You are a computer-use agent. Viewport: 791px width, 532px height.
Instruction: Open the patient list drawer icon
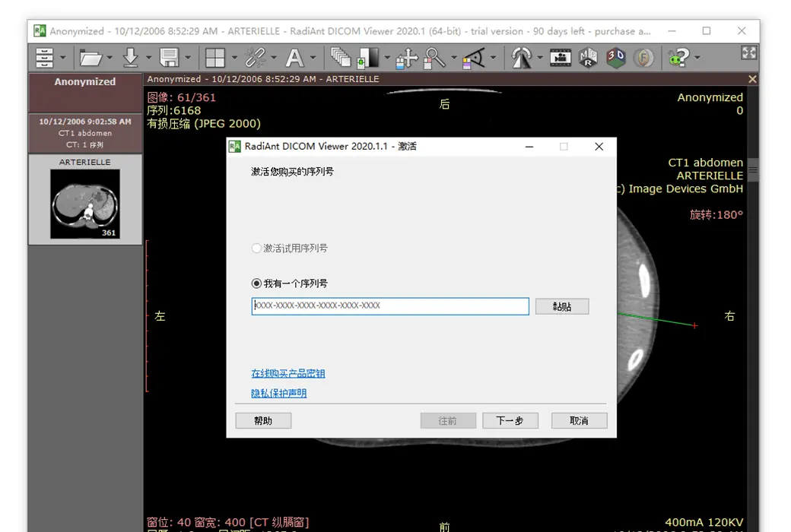(x=44, y=58)
